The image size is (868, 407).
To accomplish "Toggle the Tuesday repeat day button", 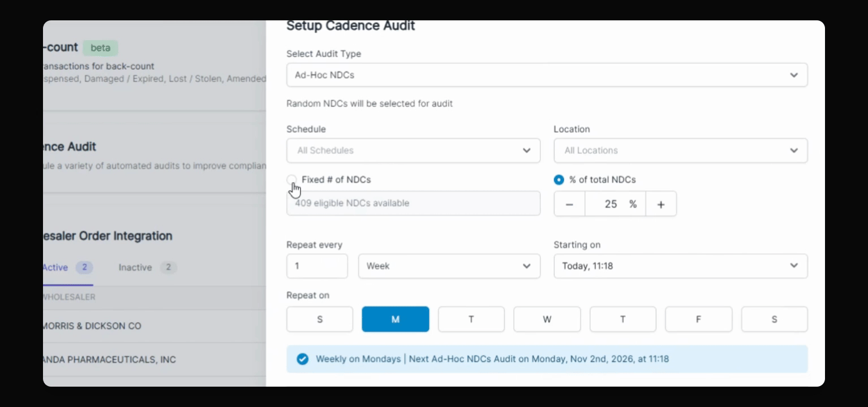I will (471, 319).
